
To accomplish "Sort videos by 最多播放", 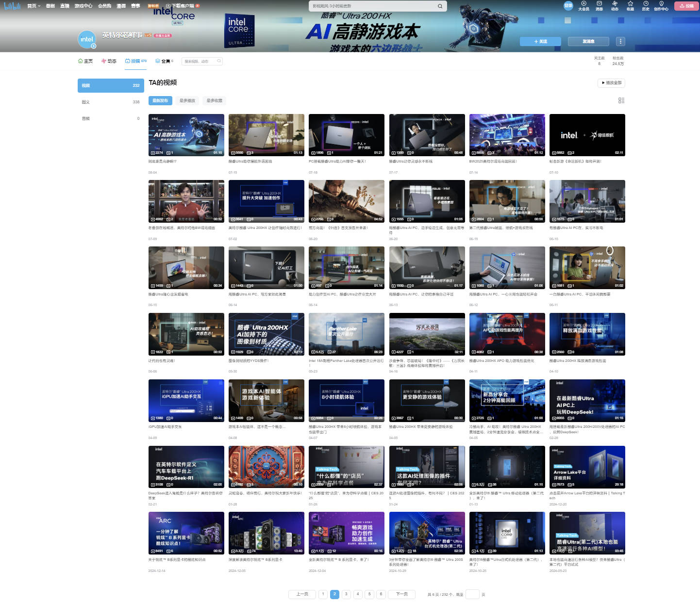I will (187, 100).
